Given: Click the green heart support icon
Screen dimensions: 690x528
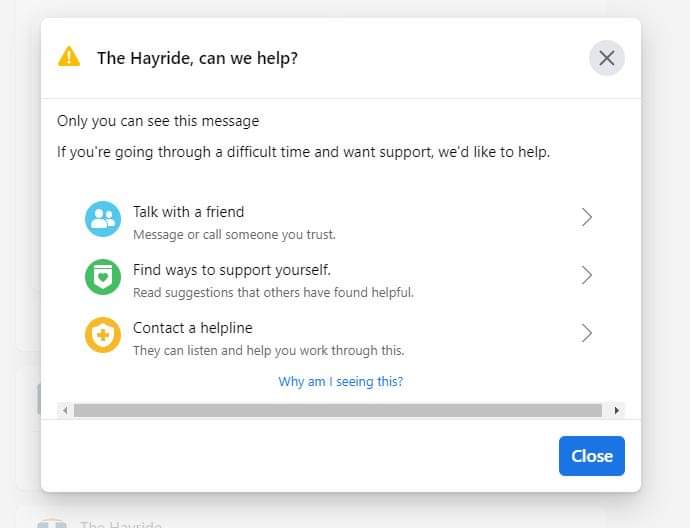Looking at the screenshot, I should 103,277.
